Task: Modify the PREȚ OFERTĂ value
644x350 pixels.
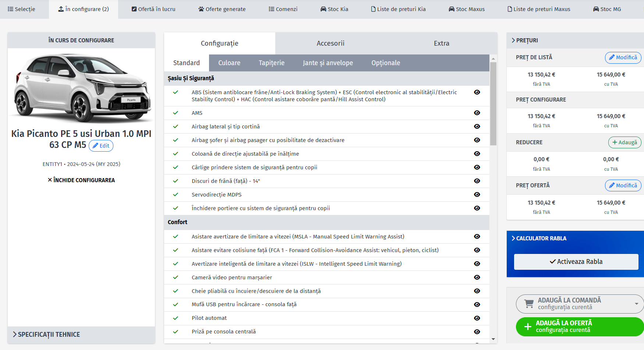Action: tap(623, 185)
